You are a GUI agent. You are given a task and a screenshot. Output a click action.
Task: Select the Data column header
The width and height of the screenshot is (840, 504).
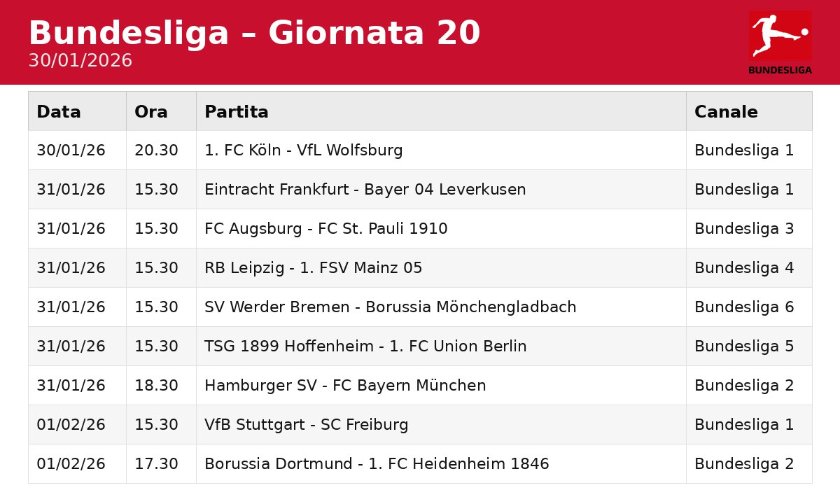point(77,111)
